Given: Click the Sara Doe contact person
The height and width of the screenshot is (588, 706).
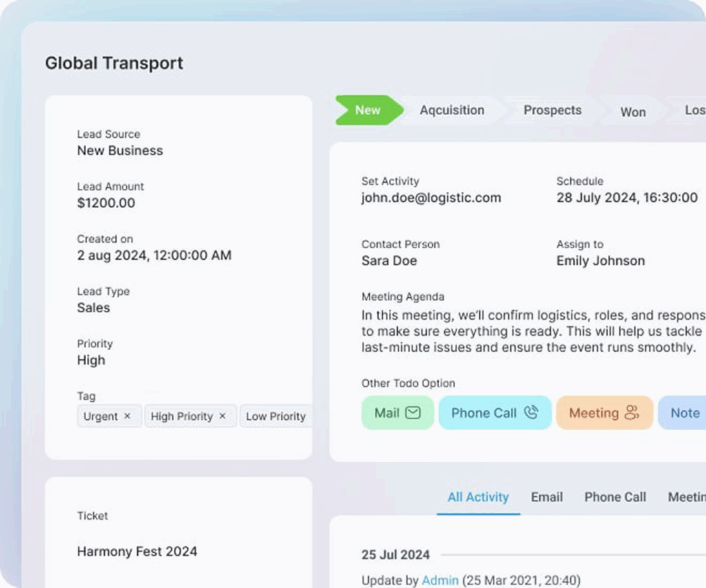Looking at the screenshot, I should click(389, 261).
